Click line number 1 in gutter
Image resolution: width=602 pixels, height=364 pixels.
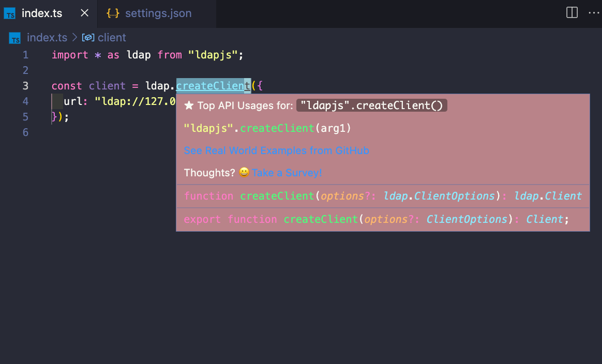point(25,55)
